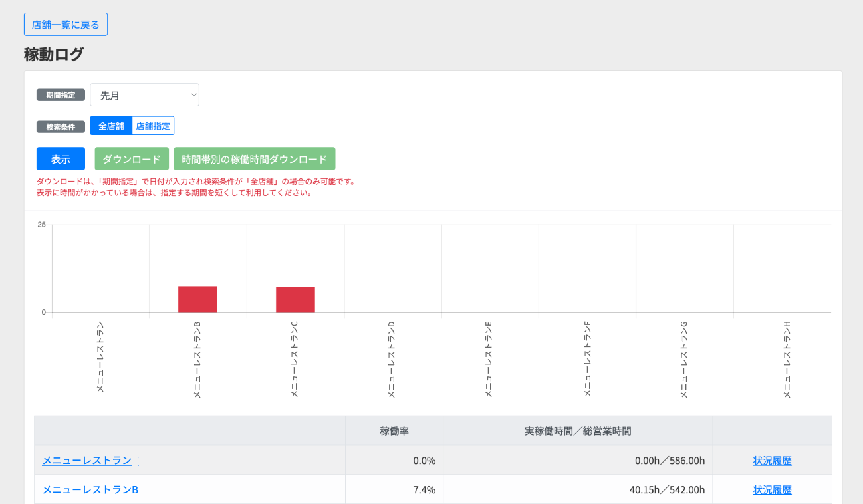
Task: Click 時間帯別の稼働時間ダウンロード button
Action: (254, 159)
